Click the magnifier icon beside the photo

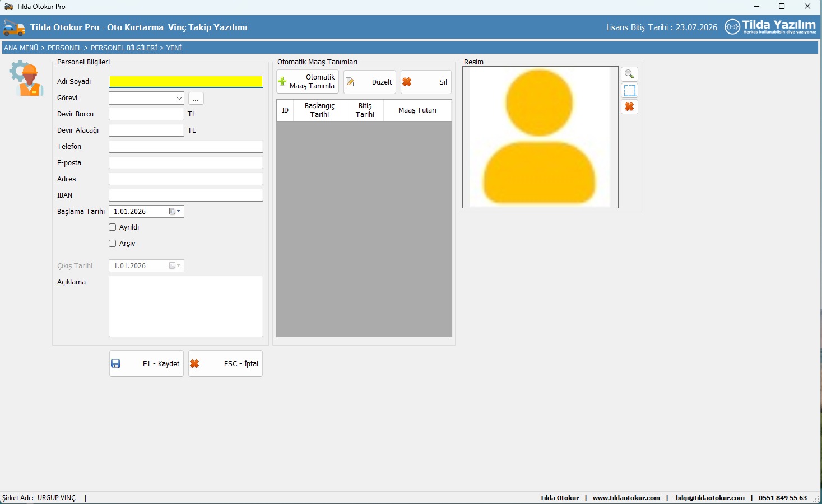click(629, 74)
